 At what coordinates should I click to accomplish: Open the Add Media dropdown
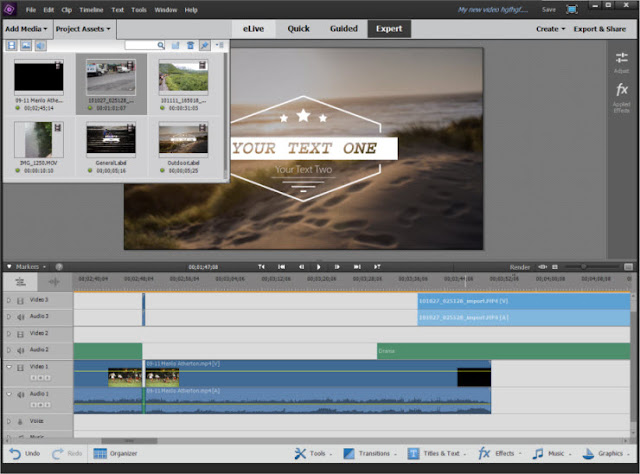tap(27, 29)
